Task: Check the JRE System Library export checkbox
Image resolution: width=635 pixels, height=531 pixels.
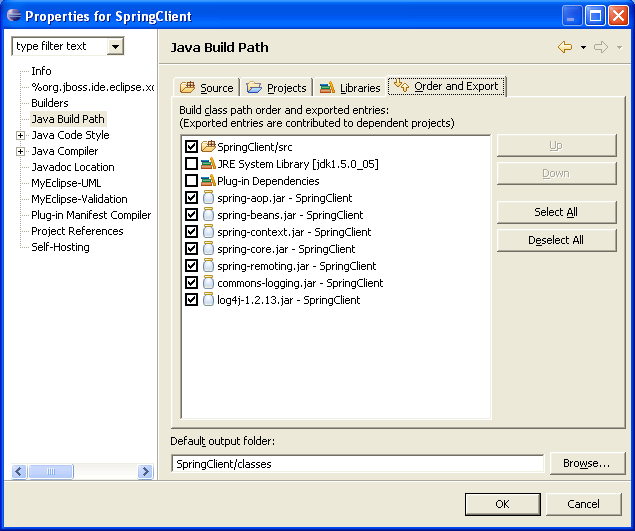Action: coord(191,163)
